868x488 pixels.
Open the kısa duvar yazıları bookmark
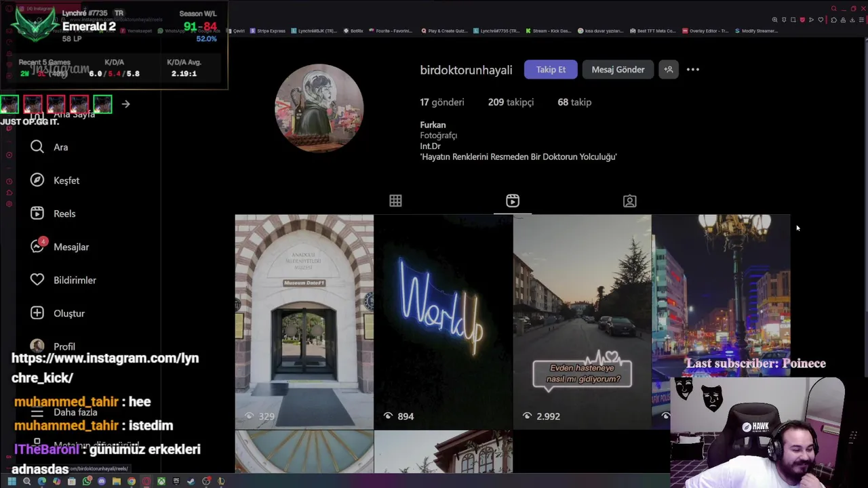coord(599,30)
